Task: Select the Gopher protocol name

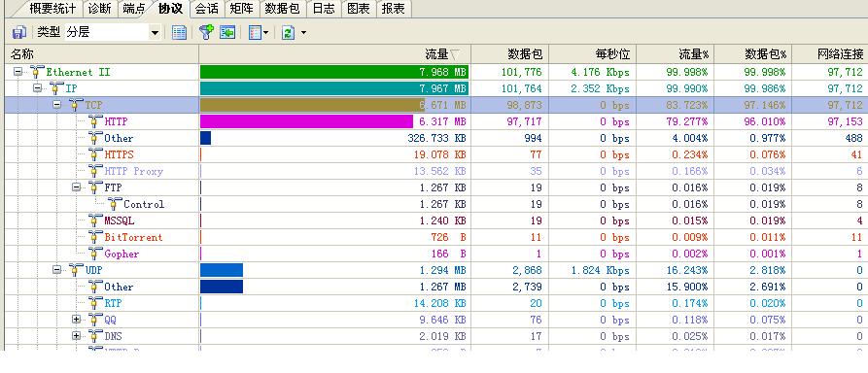Action: pyautogui.click(x=122, y=254)
